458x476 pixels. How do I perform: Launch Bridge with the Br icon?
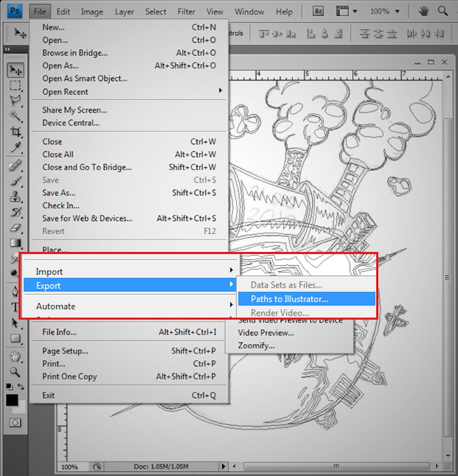(x=318, y=11)
